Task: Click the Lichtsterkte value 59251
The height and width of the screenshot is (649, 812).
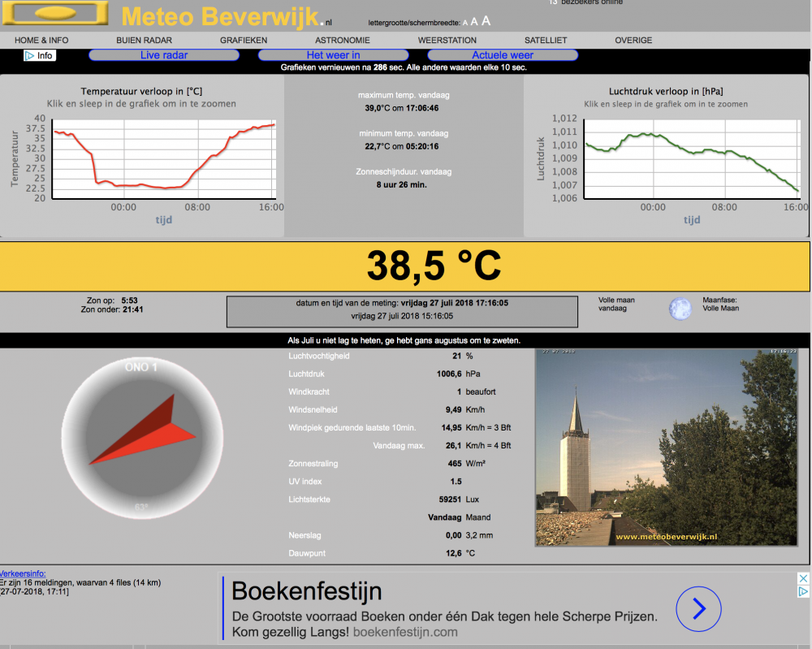Action: (450, 500)
